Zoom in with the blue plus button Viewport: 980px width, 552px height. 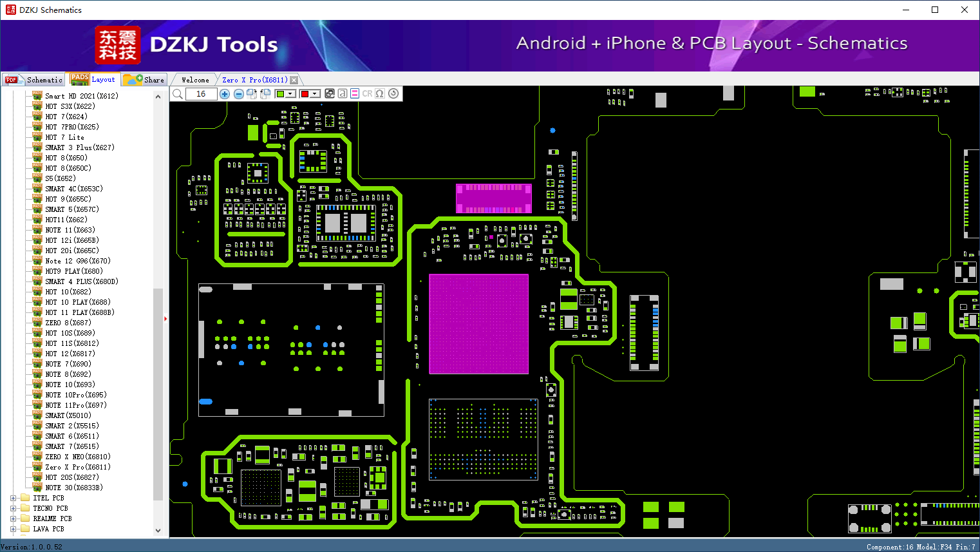coord(225,94)
